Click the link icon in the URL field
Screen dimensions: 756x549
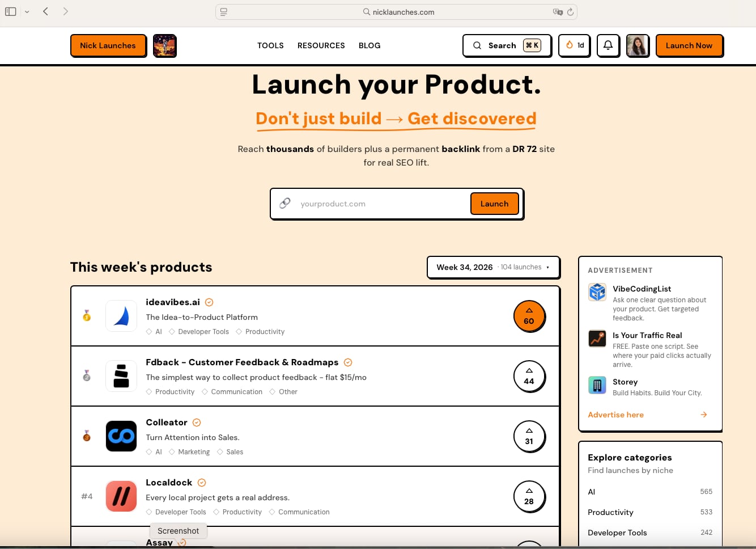click(285, 203)
